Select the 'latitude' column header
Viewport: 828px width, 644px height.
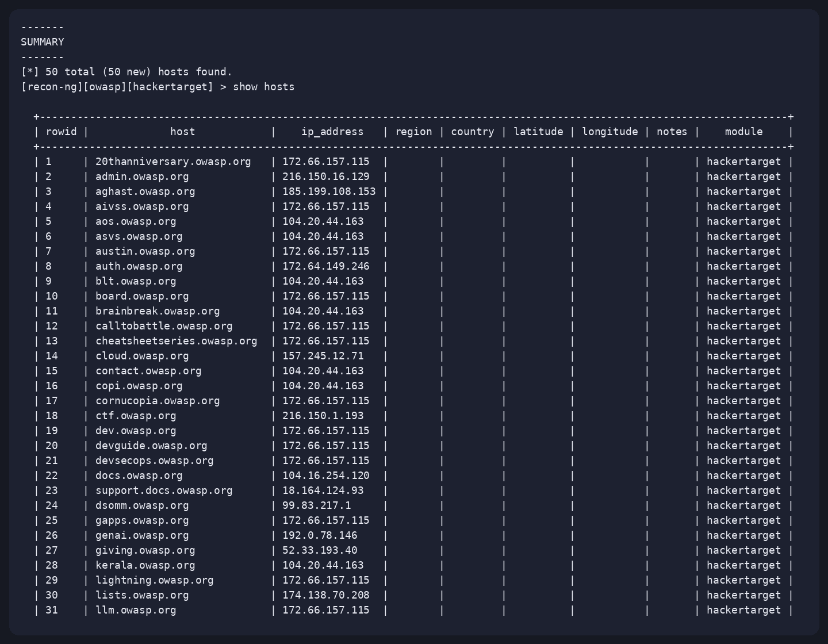[538, 132]
